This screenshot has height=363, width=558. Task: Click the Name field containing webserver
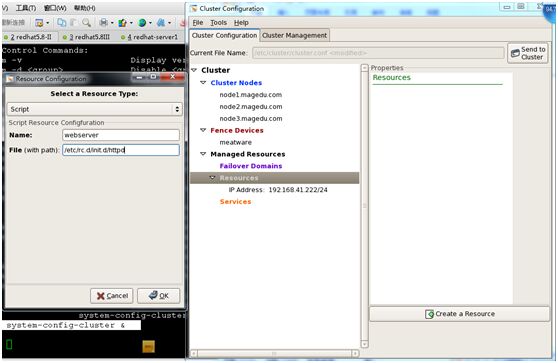pyautogui.click(x=121, y=135)
